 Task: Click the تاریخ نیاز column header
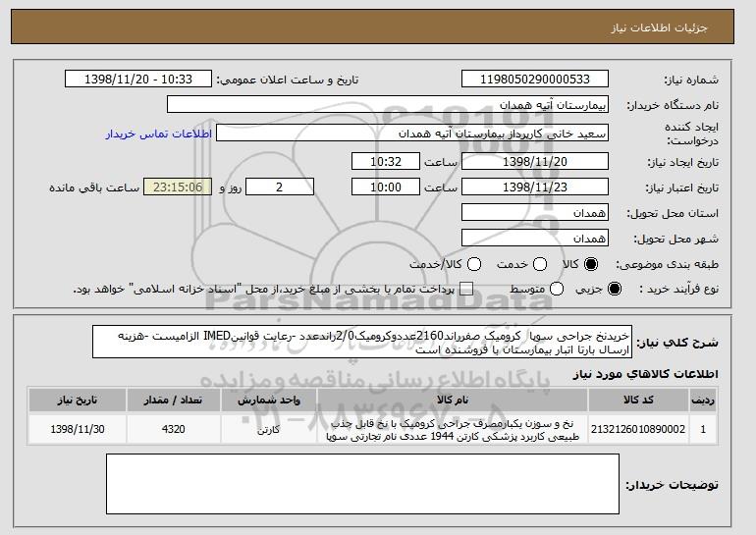[78, 401]
